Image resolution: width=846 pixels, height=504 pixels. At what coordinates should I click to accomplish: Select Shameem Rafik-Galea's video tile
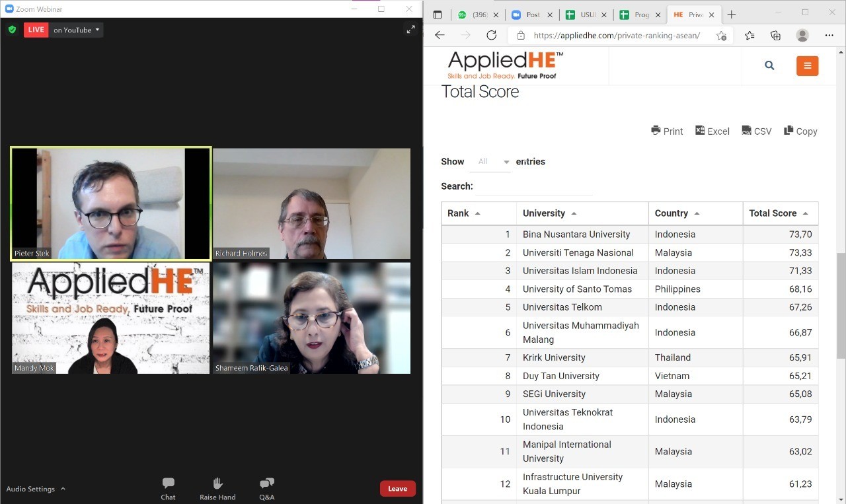(311, 318)
